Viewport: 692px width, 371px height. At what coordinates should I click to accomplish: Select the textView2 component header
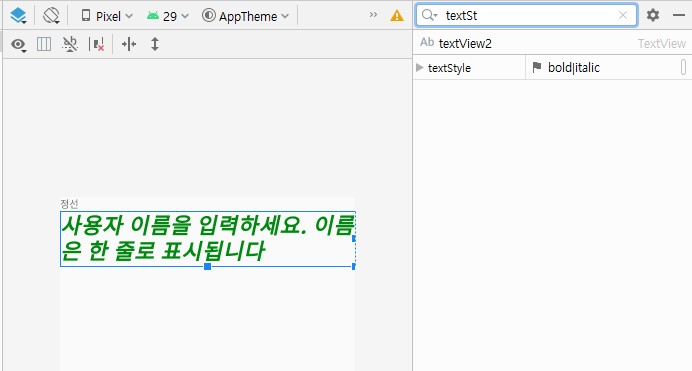click(553, 43)
